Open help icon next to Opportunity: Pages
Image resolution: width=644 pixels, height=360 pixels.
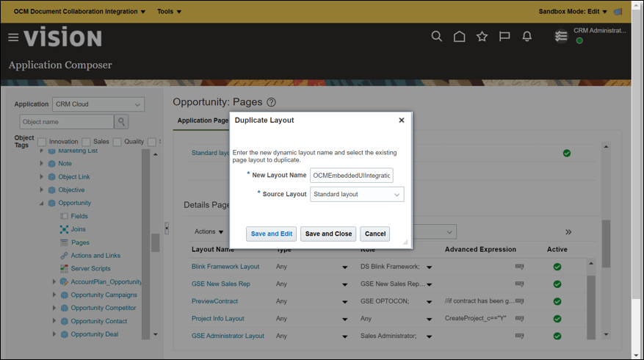(x=271, y=102)
